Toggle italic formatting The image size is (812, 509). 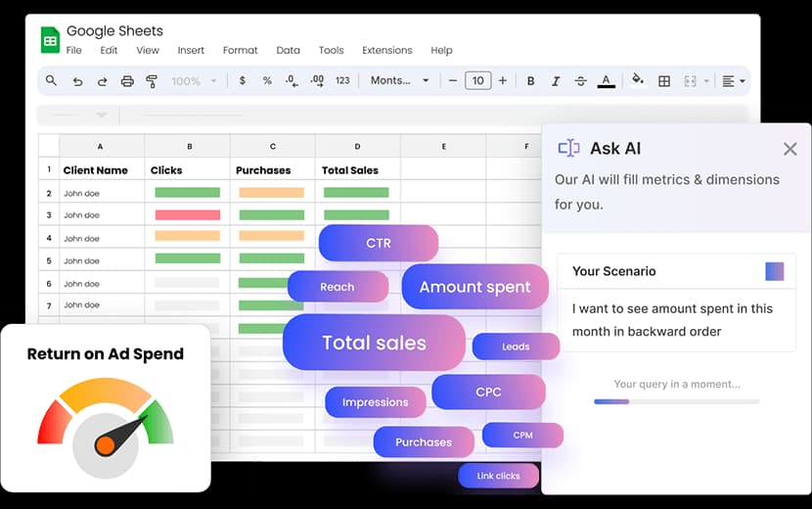556,81
